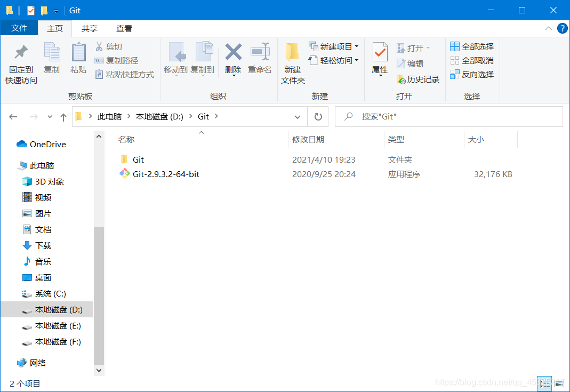Click the Quick Access properties icon in title bar
The width and height of the screenshot is (570, 392).
pyautogui.click(x=31, y=11)
